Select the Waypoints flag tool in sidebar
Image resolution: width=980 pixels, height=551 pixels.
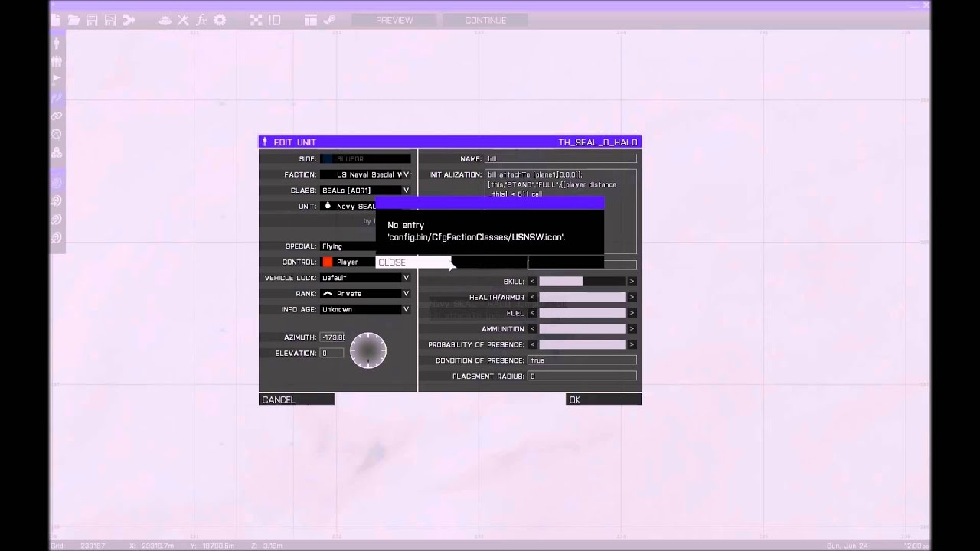pyautogui.click(x=57, y=80)
